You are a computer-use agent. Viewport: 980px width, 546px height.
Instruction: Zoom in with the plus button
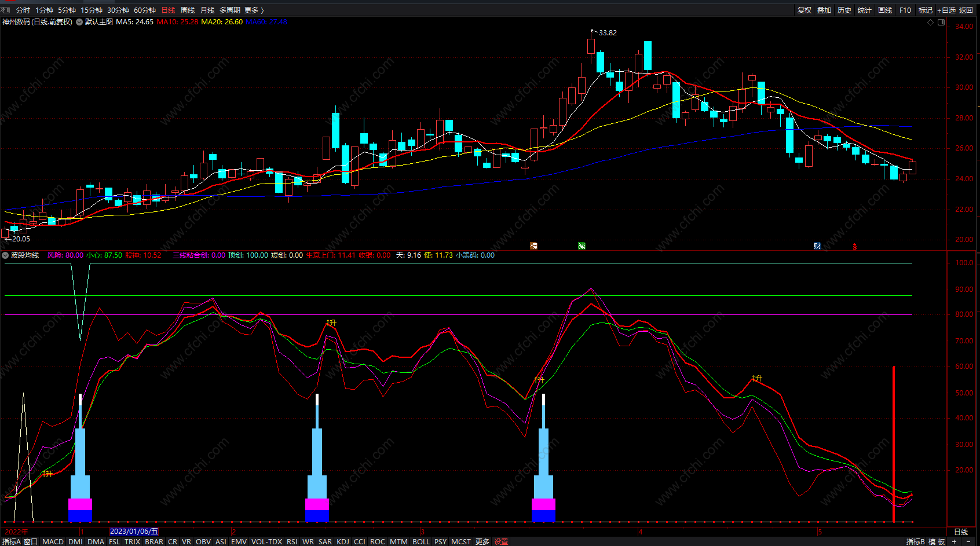click(x=954, y=542)
